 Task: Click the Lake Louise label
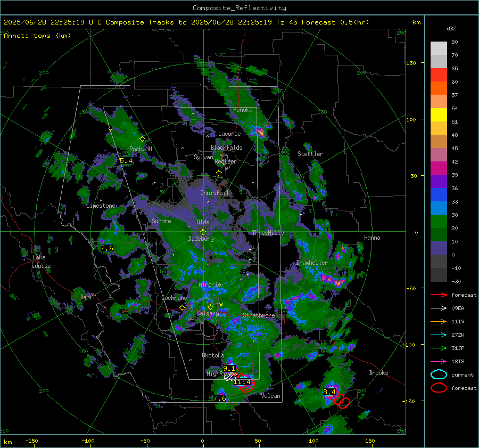pos(41,262)
